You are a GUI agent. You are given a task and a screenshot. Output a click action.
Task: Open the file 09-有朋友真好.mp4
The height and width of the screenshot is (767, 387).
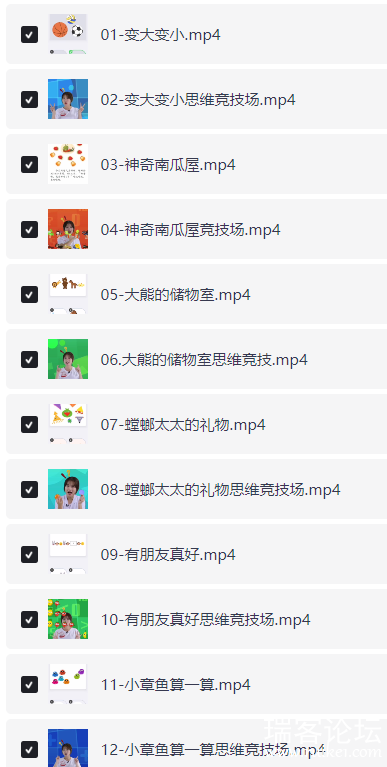168,555
